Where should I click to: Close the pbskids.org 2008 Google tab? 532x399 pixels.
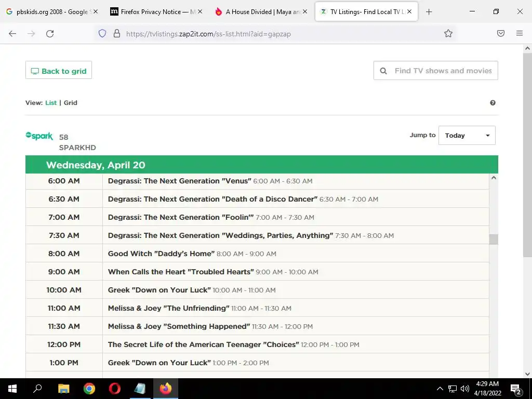(96, 11)
